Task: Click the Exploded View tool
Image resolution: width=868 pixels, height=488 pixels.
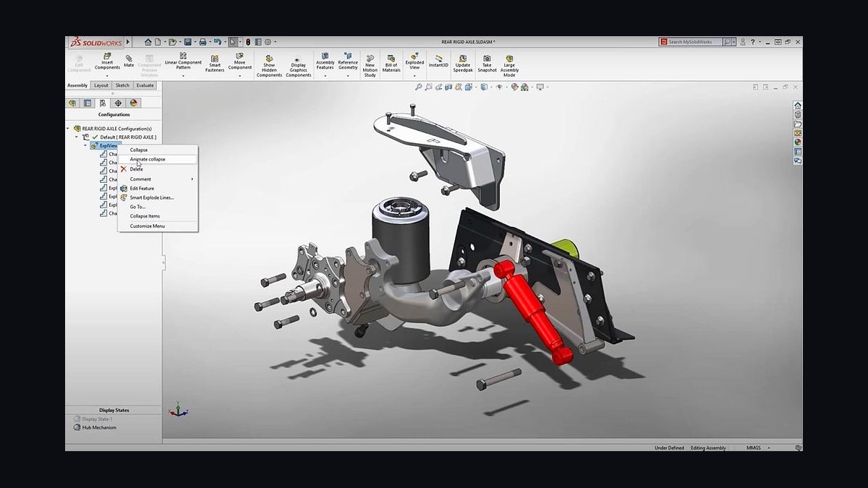Action: (414, 61)
